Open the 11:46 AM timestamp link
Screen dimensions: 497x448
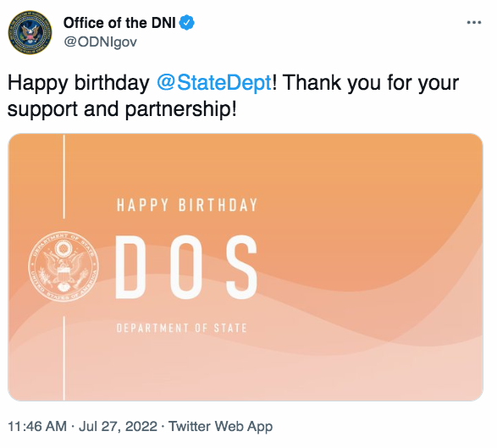(x=37, y=427)
